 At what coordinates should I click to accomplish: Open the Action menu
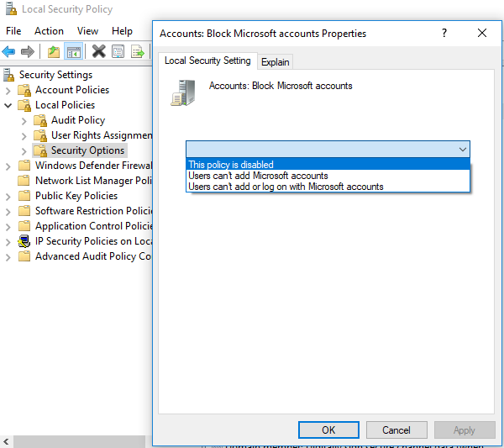(x=49, y=31)
